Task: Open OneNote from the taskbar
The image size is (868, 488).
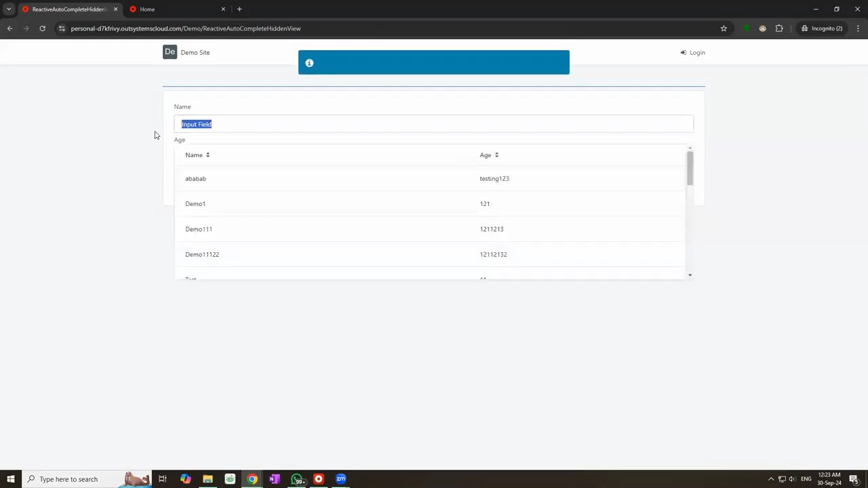Action: pyautogui.click(x=274, y=479)
